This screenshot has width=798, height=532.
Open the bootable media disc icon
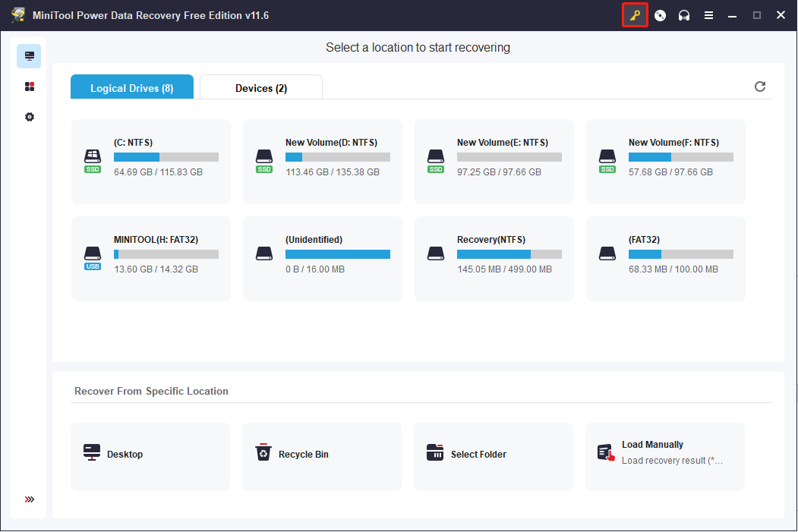pyautogui.click(x=660, y=15)
